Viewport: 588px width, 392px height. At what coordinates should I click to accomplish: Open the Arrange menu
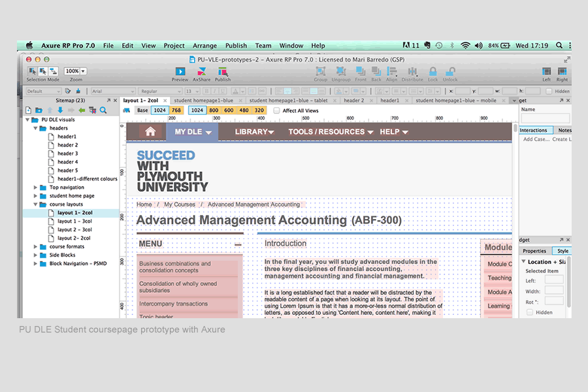[x=204, y=46]
